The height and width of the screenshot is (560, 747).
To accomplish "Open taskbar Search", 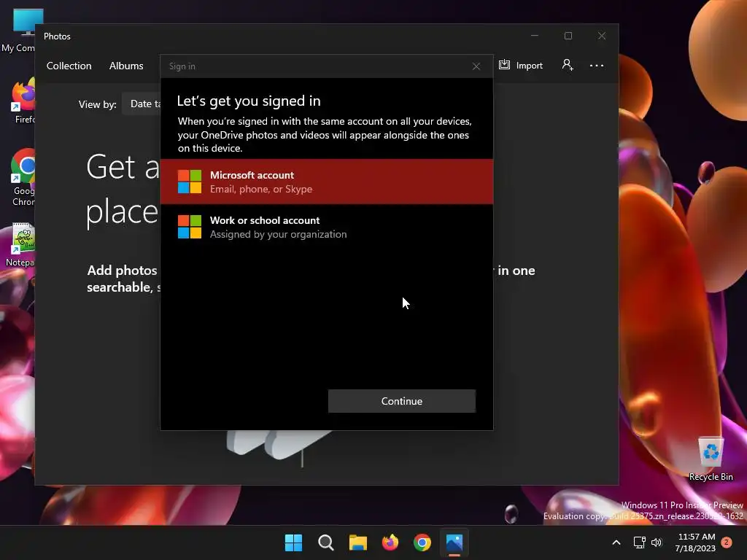I will (x=326, y=542).
